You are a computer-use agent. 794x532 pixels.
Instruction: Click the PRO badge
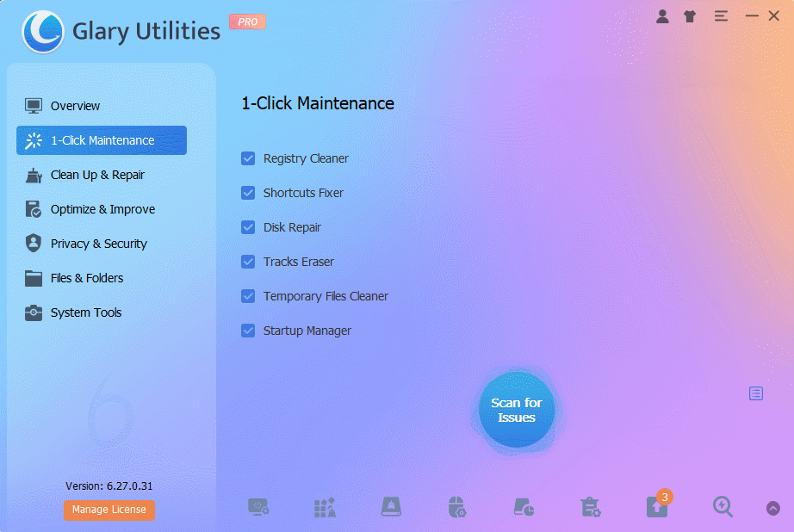point(248,22)
